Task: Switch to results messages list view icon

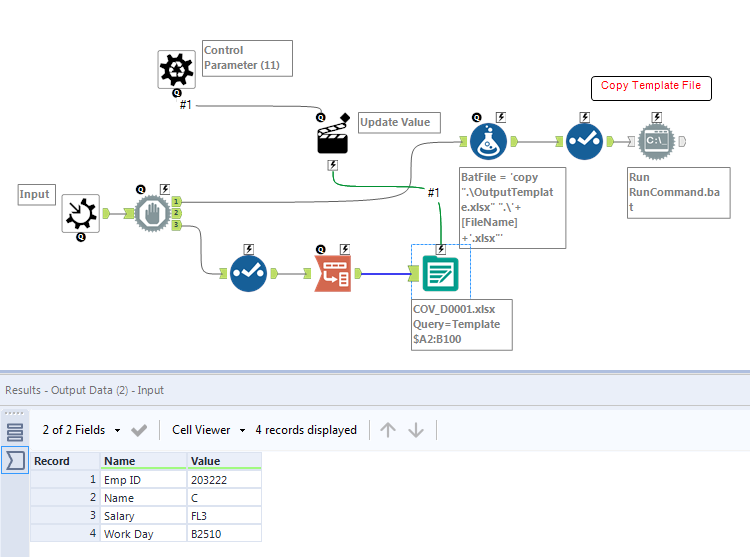Action: tap(15, 432)
